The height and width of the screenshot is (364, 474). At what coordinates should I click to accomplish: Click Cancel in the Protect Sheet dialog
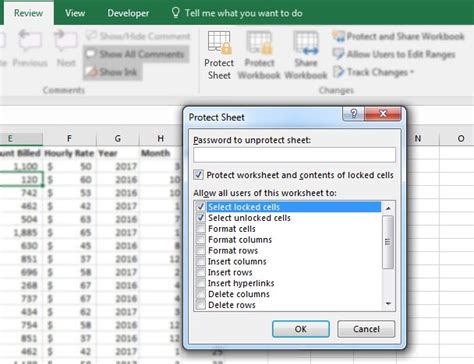(x=366, y=329)
